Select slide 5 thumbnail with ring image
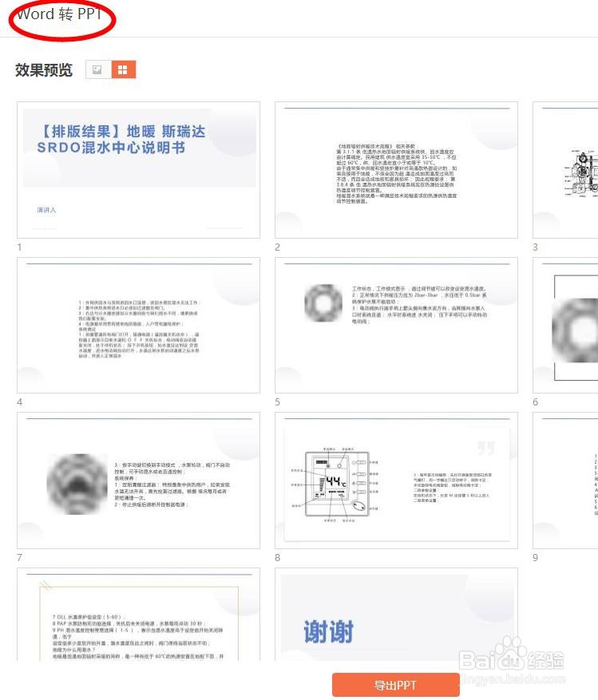Screen dimensions: 598x700 click(396, 325)
